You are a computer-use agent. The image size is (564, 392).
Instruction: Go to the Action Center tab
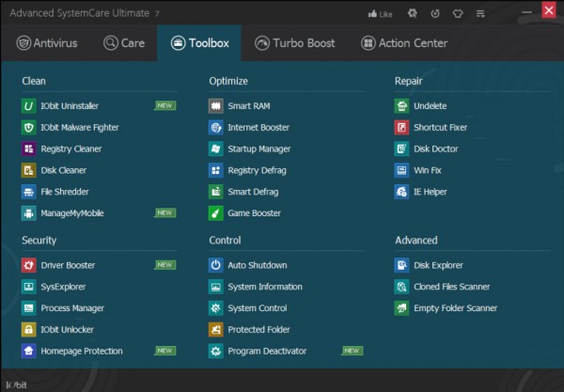[404, 43]
